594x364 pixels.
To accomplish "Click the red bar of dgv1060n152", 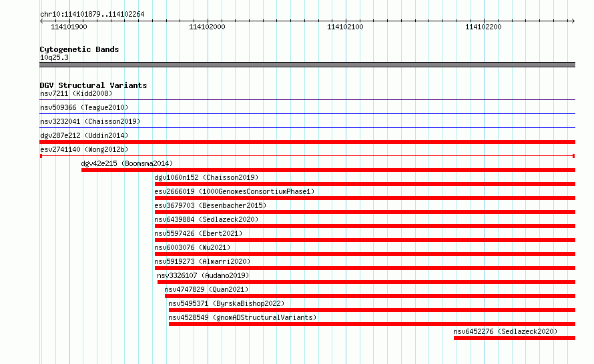I will [365, 184].
